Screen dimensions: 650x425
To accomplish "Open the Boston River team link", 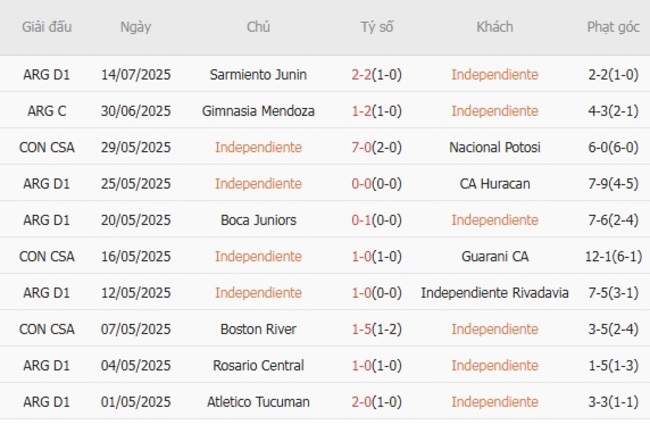I will (x=258, y=329).
